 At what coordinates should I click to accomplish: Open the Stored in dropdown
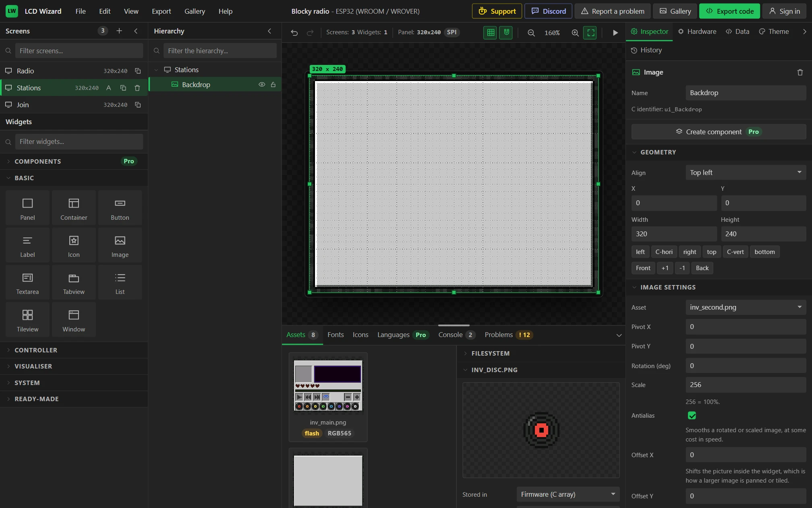coord(568,494)
